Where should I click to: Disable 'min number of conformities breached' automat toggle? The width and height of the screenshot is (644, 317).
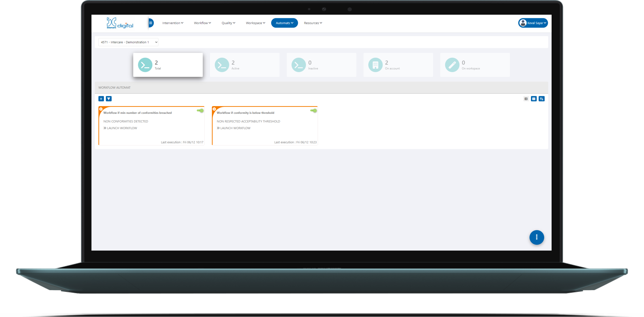[200, 111]
